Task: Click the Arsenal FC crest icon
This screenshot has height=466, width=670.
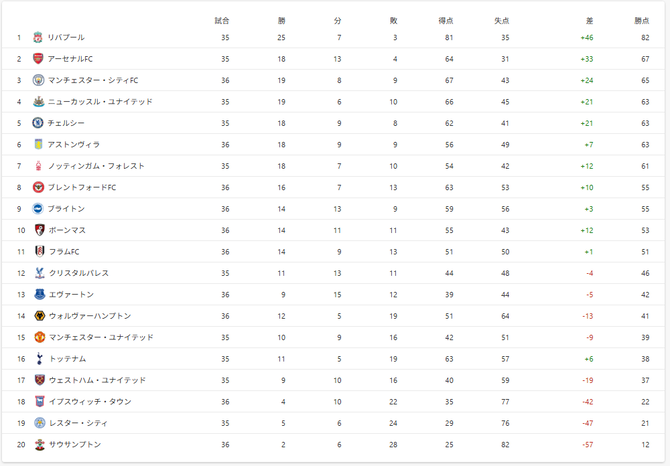Action: pyautogui.click(x=38, y=59)
